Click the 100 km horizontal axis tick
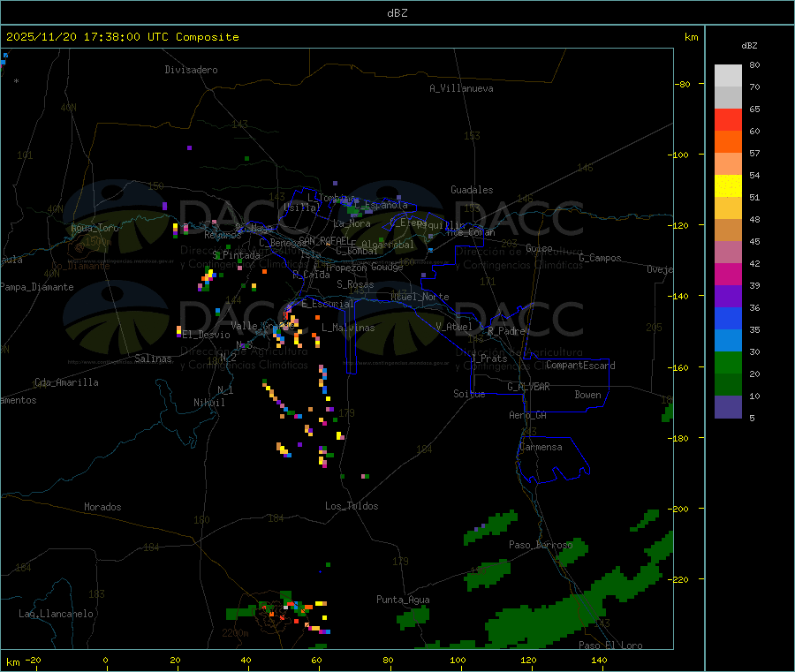 click(x=458, y=660)
